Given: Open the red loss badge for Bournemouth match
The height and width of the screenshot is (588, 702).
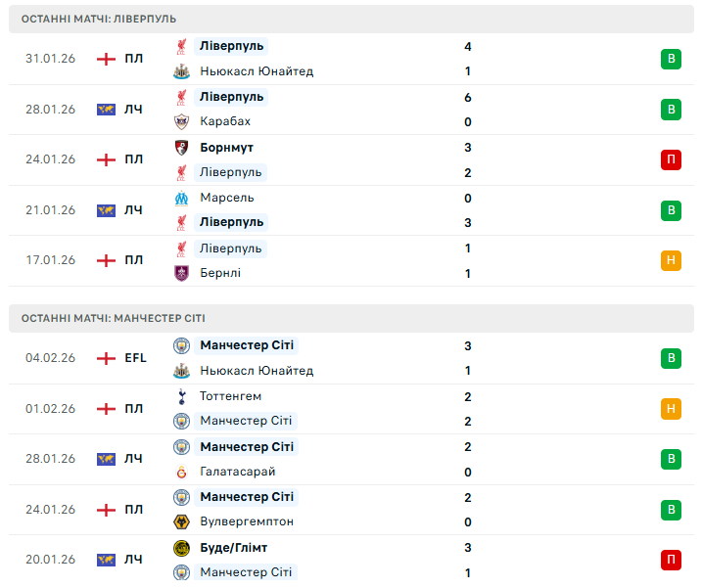Looking at the screenshot, I should (x=671, y=159).
